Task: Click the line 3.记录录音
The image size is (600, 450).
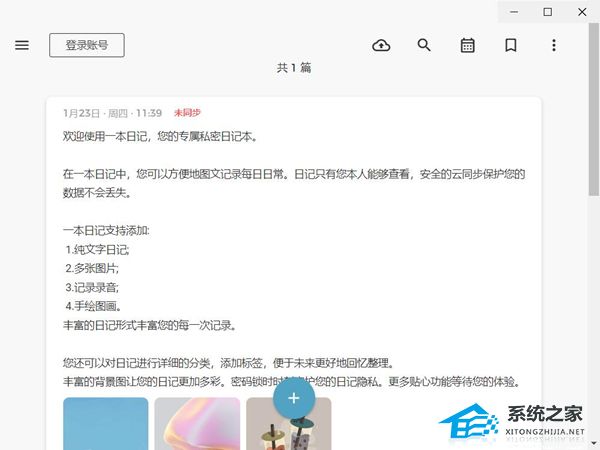Action: pyautogui.click(x=92, y=287)
